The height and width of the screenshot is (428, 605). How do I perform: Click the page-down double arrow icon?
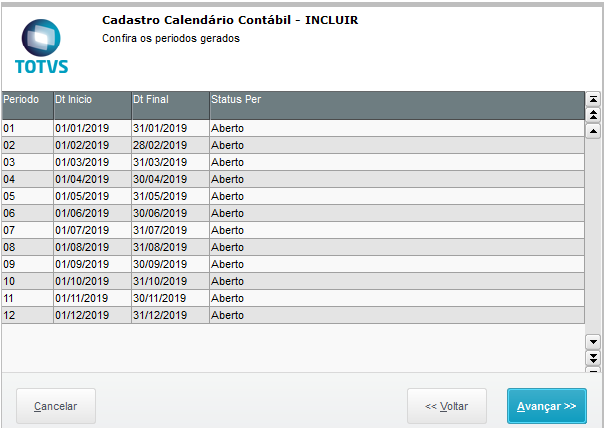(x=593, y=358)
